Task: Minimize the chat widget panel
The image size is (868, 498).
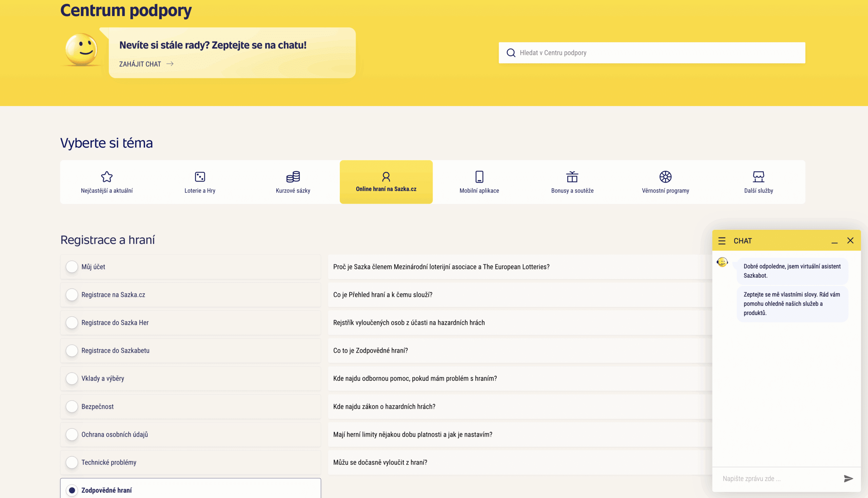Action: click(x=834, y=241)
